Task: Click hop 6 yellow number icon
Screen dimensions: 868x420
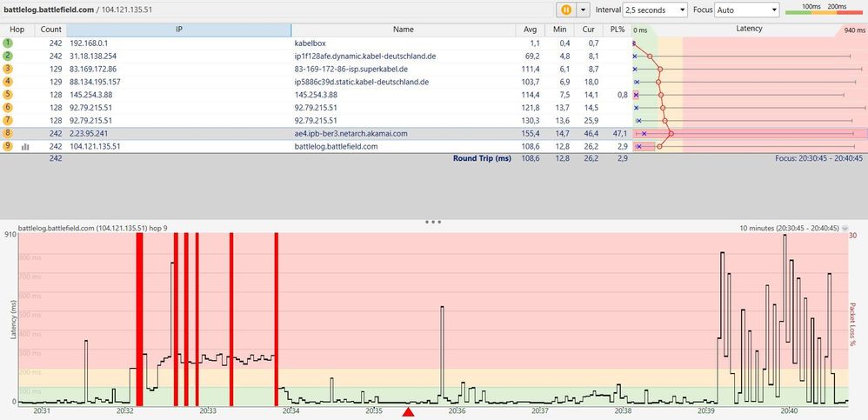Action: 7,107
